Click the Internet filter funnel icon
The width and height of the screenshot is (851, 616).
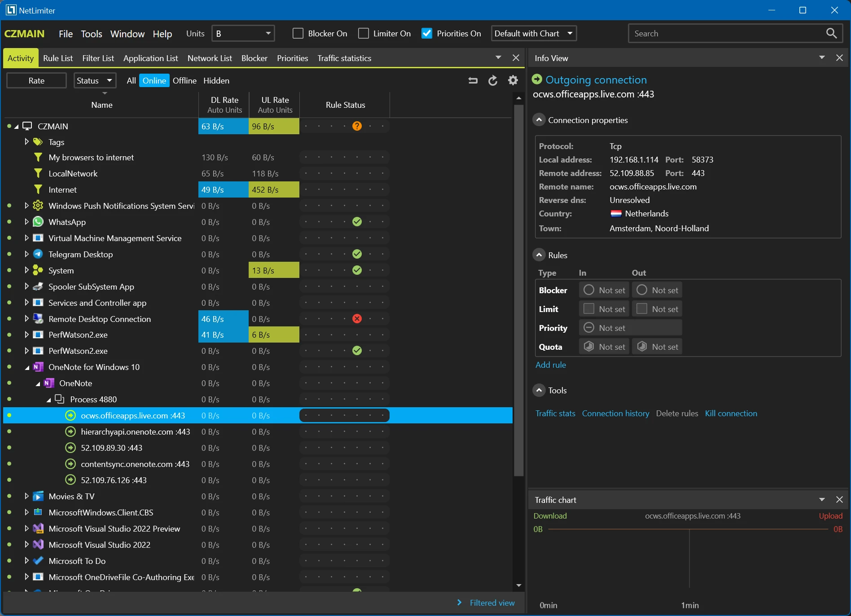[x=38, y=189]
